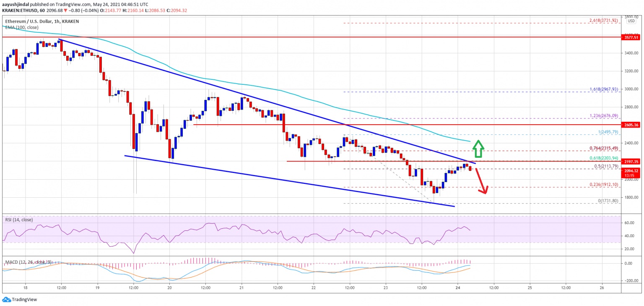Click the USD currency label
This screenshot has width=644, height=306.
click(x=630, y=21)
